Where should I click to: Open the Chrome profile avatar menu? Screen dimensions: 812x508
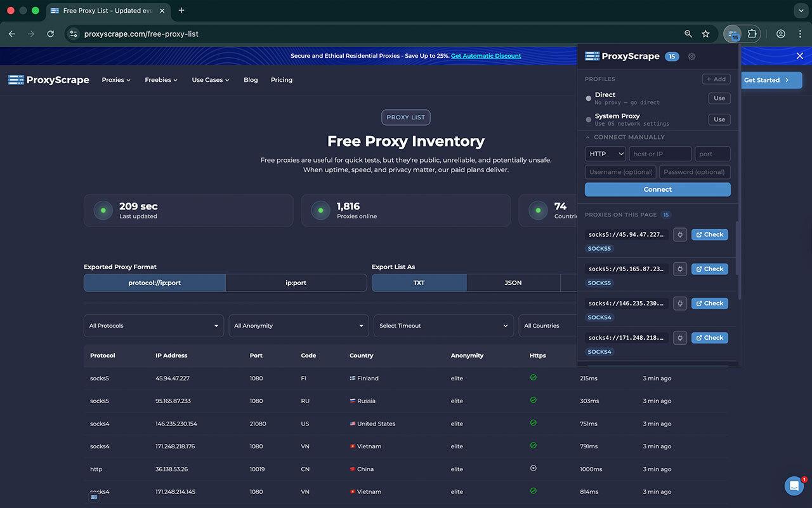coord(781,34)
